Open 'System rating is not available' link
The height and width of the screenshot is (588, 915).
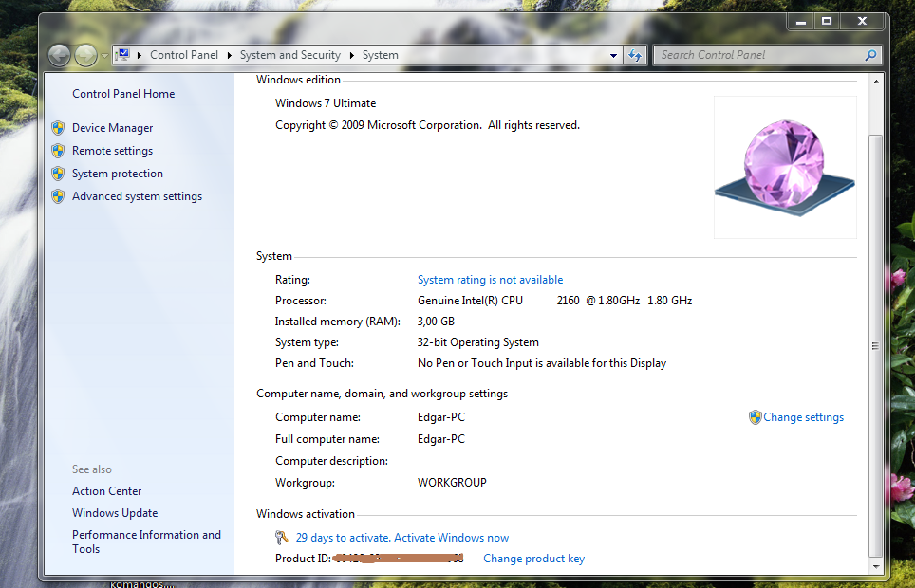coord(490,280)
